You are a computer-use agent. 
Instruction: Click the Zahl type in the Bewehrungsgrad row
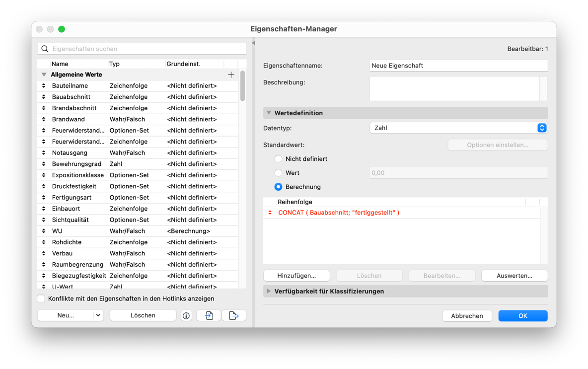point(116,164)
